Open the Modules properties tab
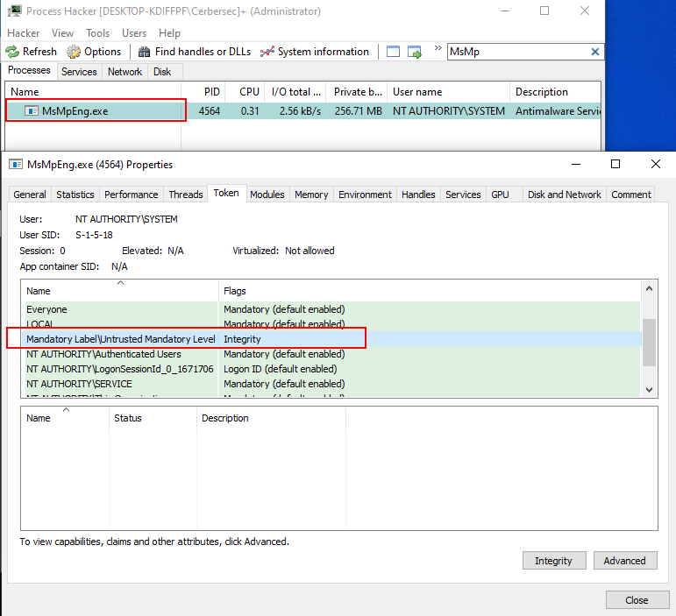 [x=267, y=195]
